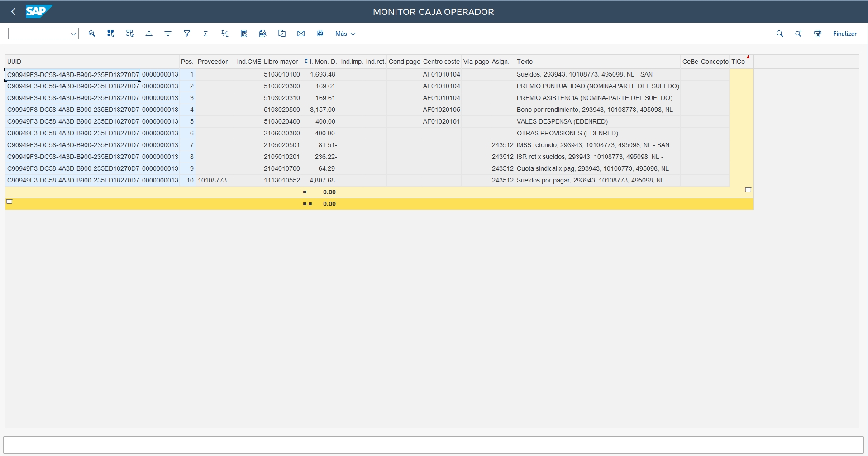The height and width of the screenshot is (456, 868).
Task: Toggle the checkbox on the yellow total row
Action: click(9, 201)
